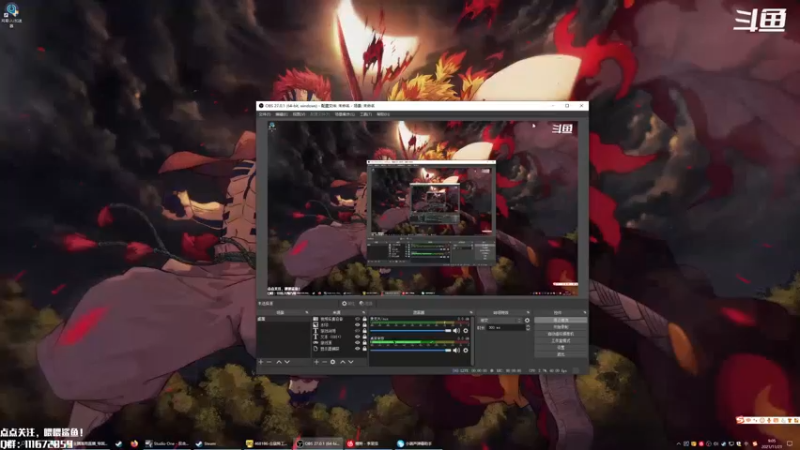Open the Studio One taskbar button
Screen dimensions: 800x450
coord(166,444)
